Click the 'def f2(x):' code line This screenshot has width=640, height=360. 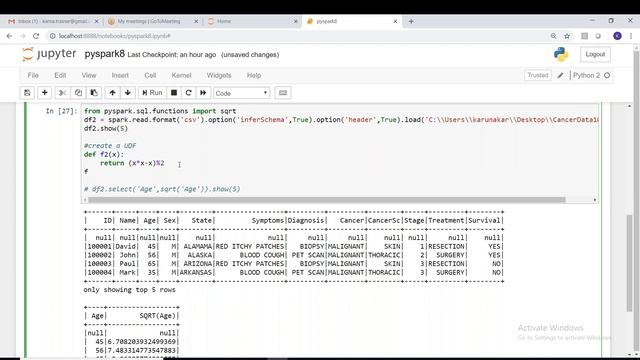coord(104,155)
